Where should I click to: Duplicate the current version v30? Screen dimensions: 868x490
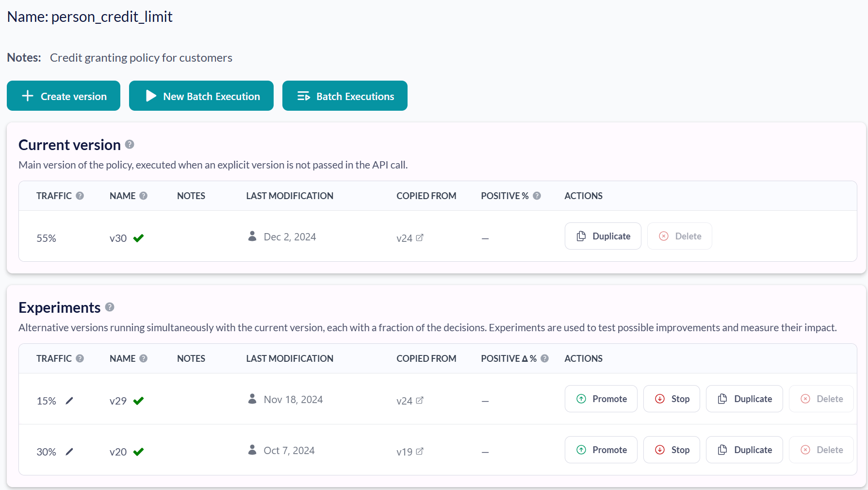[x=603, y=236]
